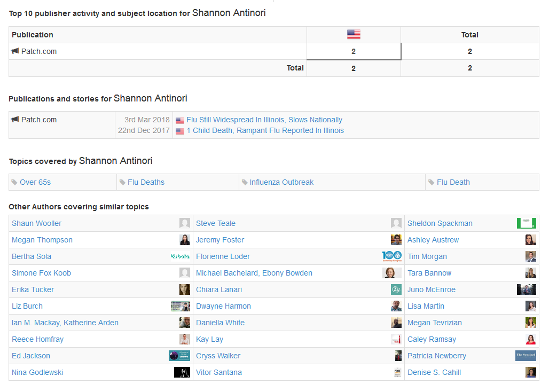Click the megaphone icon beside Patch.com in activity table

[15, 51]
